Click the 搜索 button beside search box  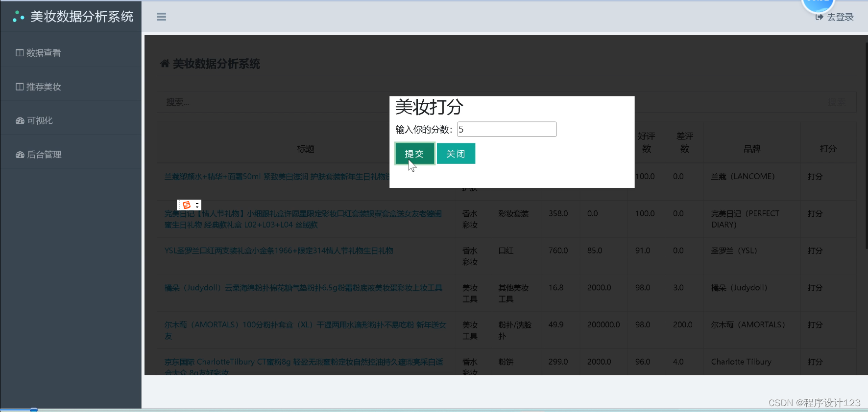click(x=837, y=102)
